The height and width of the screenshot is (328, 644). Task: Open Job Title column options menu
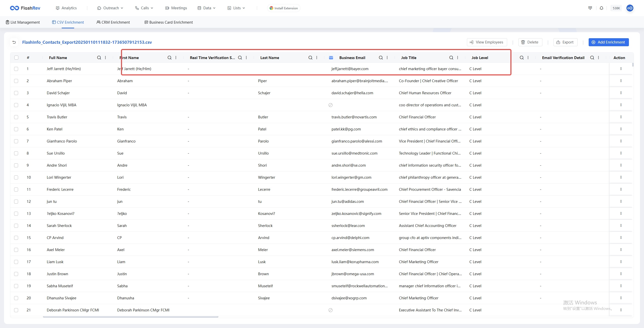(458, 58)
